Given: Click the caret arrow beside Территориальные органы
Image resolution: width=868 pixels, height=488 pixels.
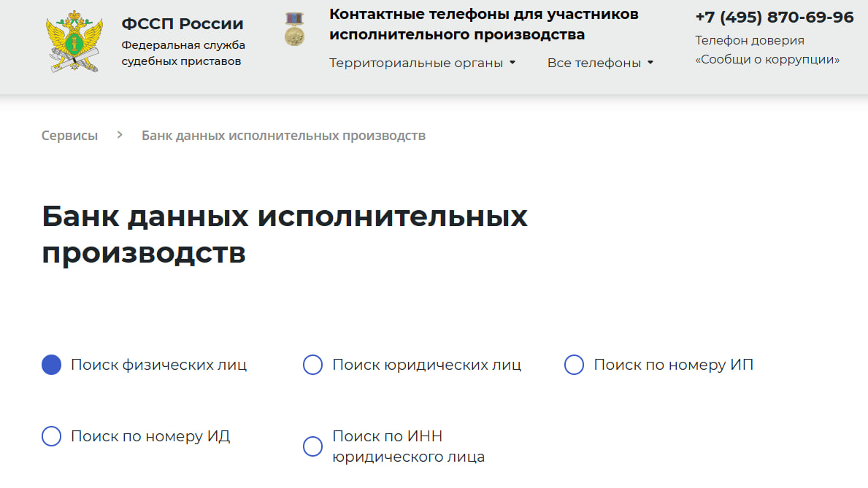Looking at the screenshot, I should pos(512,63).
